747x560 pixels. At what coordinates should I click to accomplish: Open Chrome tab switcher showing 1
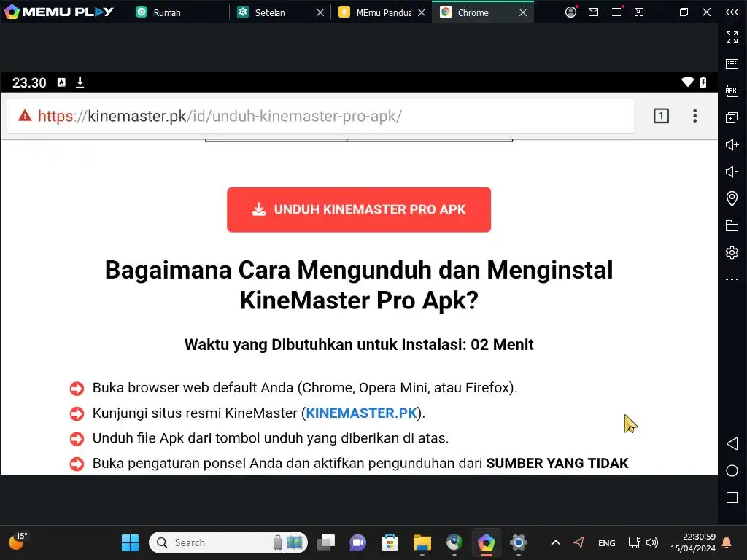coord(661,116)
